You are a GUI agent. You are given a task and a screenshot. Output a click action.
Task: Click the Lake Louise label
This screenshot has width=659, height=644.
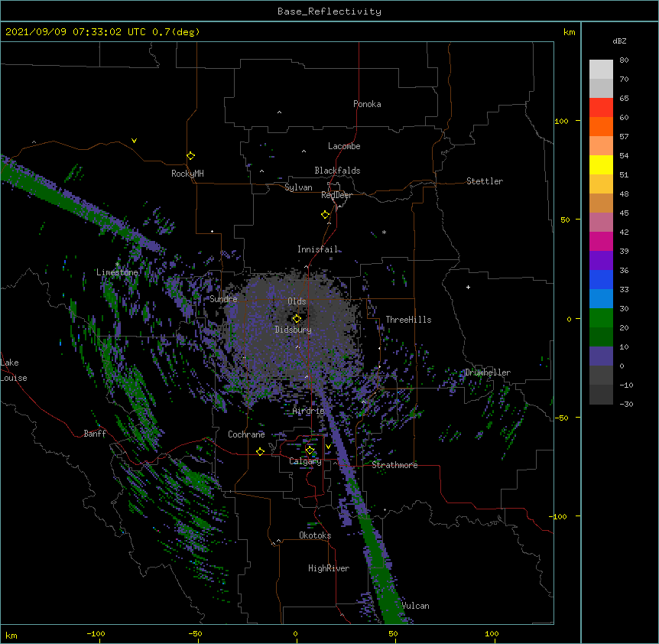tap(14, 370)
